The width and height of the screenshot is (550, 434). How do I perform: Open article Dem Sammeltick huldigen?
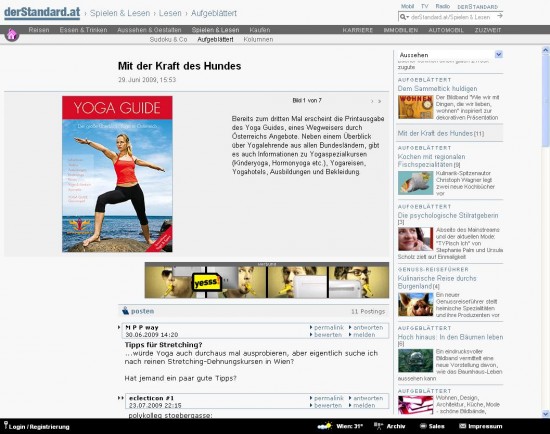coord(437,88)
